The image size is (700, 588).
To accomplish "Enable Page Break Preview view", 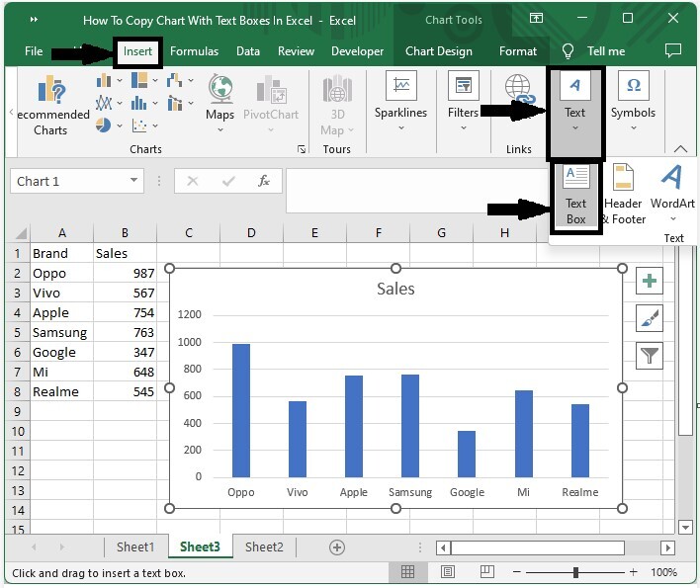I will [486, 572].
